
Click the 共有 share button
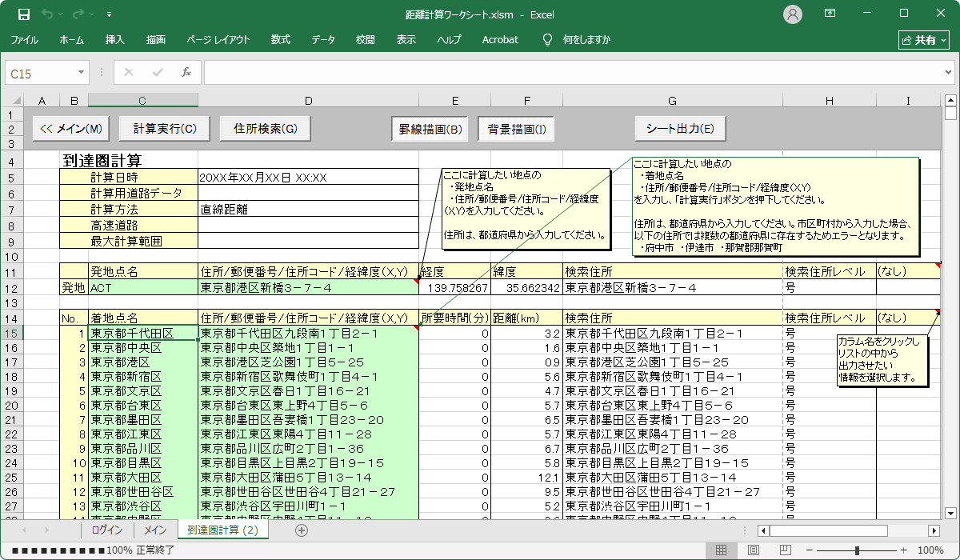click(923, 39)
